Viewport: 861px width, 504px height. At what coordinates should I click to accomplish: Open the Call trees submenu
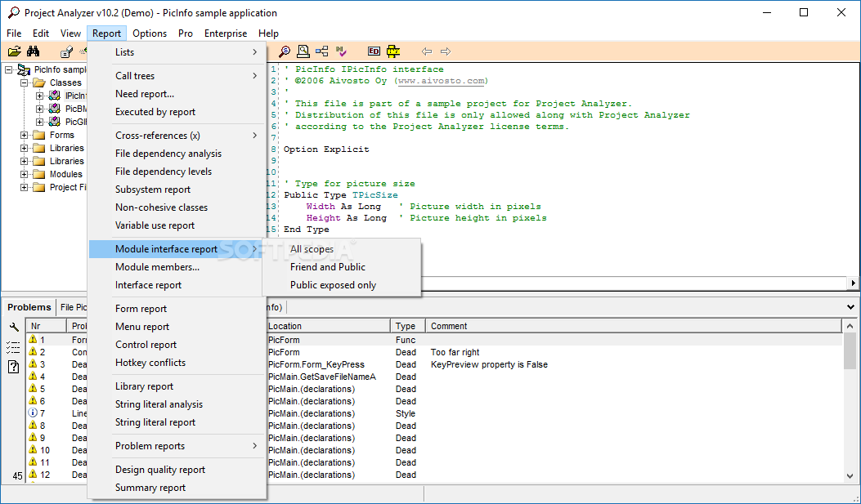pos(177,76)
